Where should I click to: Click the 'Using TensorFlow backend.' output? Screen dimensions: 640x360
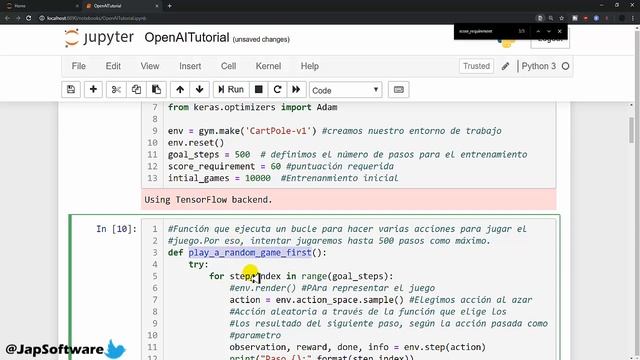[x=208, y=200]
